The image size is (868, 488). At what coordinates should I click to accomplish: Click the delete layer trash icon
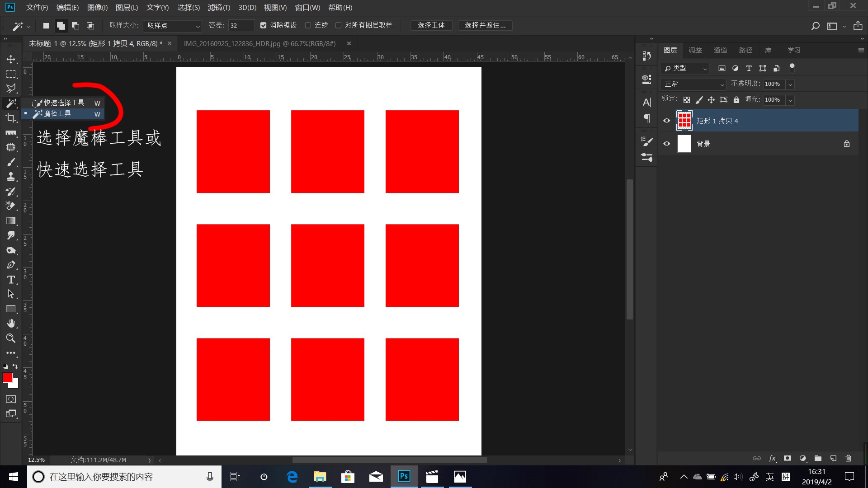click(848, 458)
